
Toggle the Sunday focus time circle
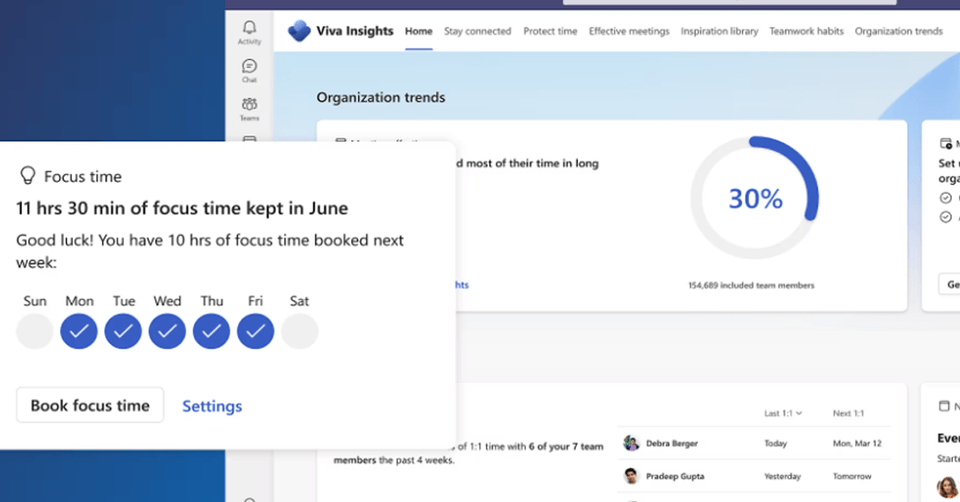pyautogui.click(x=35, y=331)
